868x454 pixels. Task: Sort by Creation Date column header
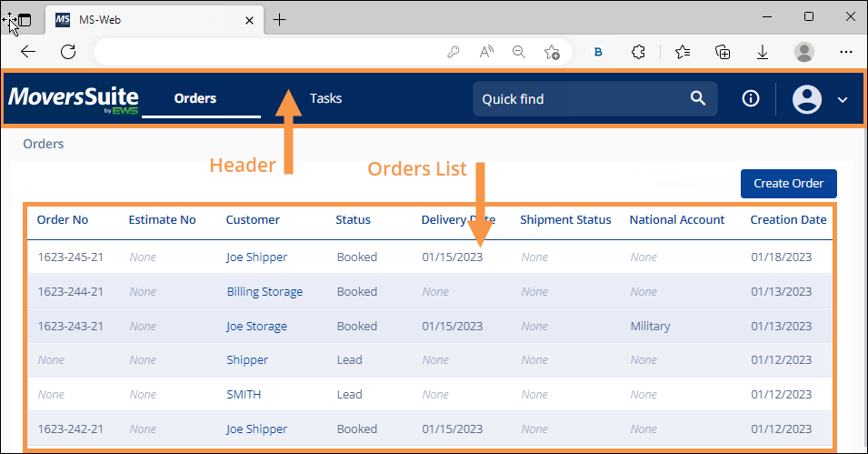788,219
